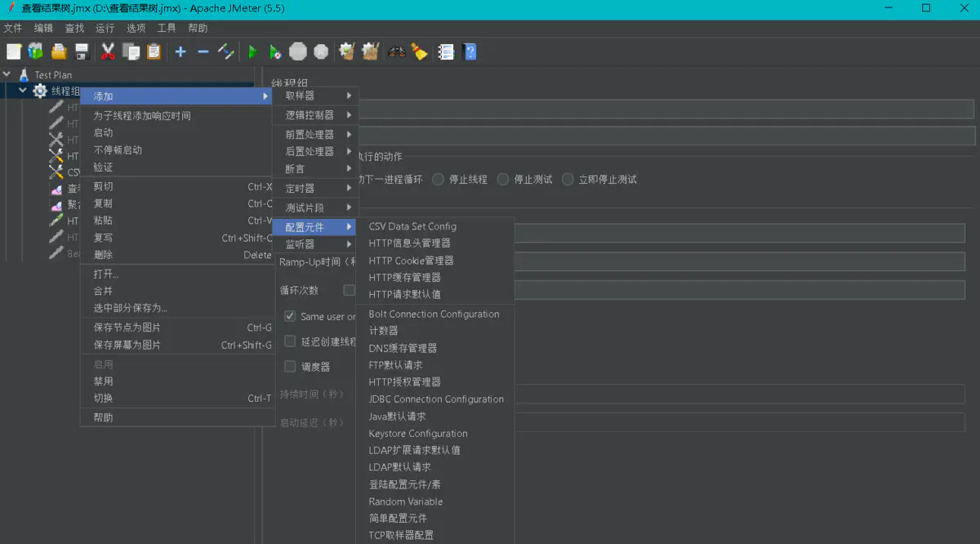
Task: Click the Start no pauses icon
Action: pyautogui.click(x=275, y=51)
